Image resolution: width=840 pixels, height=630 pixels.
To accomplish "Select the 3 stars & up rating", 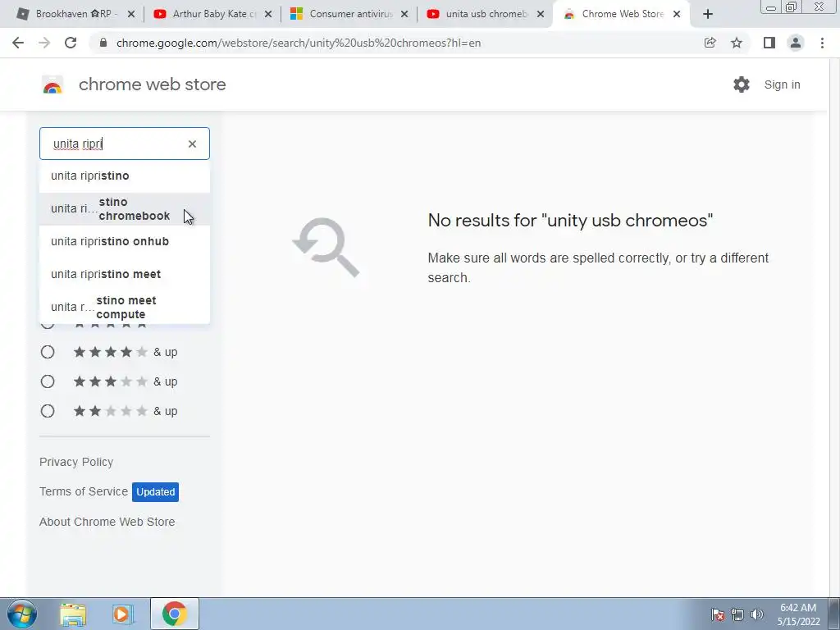I will coord(48,381).
